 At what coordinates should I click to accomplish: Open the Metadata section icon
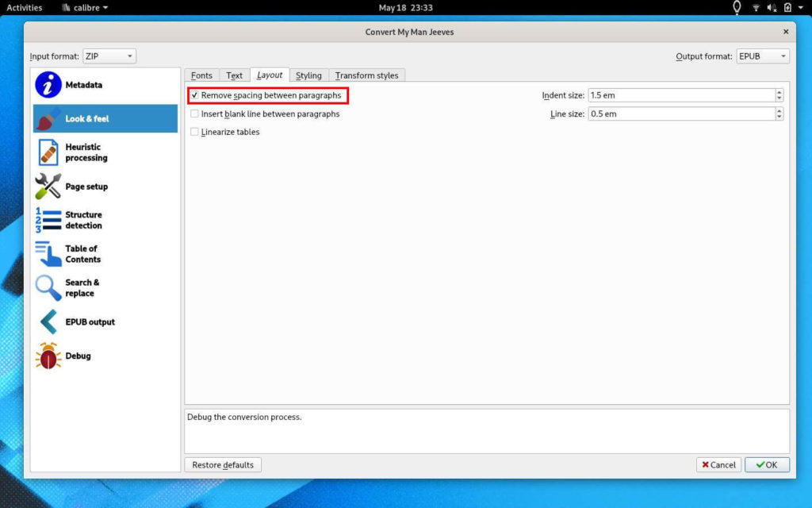pos(48,85)
